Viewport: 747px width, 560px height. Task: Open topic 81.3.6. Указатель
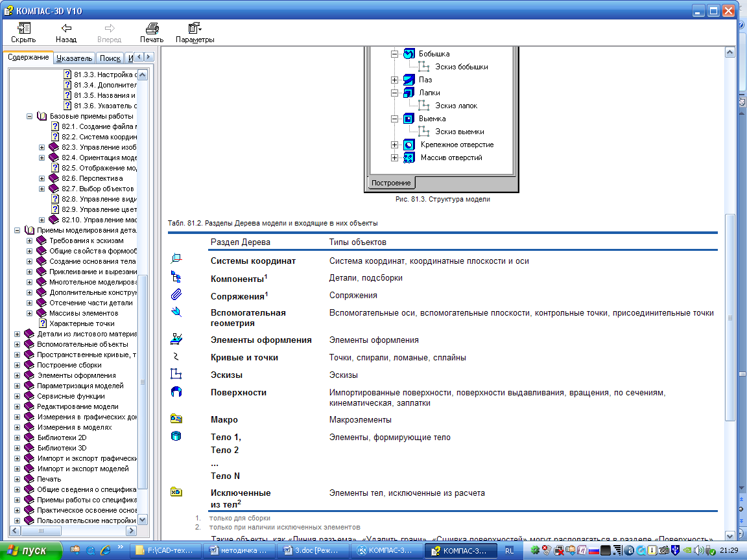[x=105, y=106]
